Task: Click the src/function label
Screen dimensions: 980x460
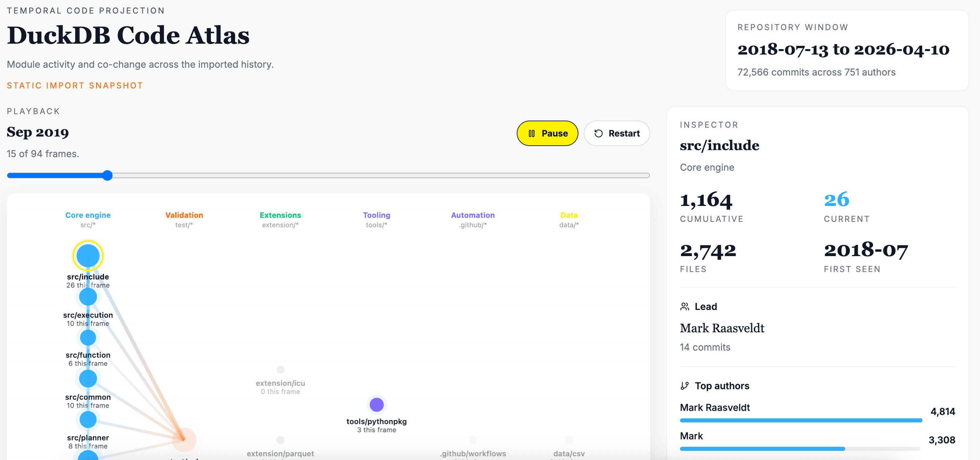Action: tap(88, 355)
